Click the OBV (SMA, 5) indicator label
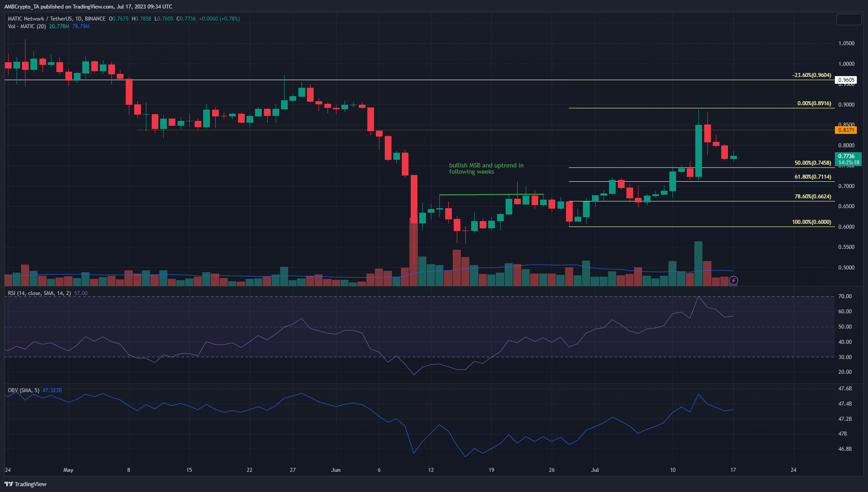The width and height of the screenshot is (868, 492). click(x=24, y=390)
